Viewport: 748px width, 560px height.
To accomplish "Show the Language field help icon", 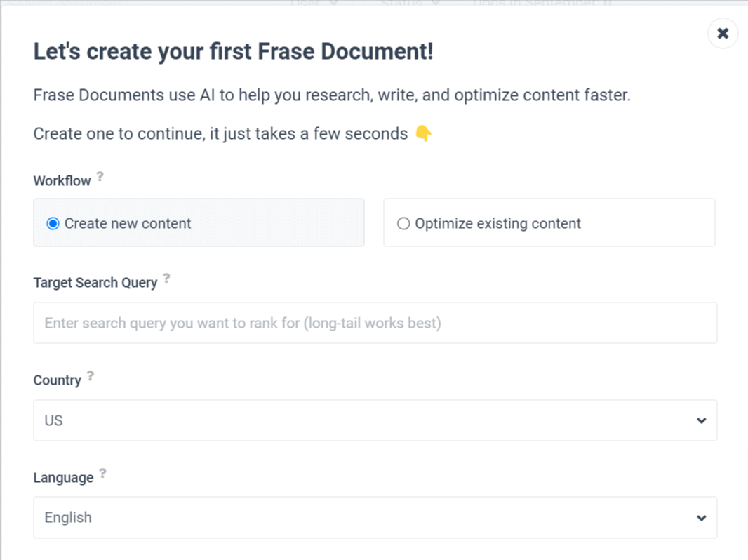I will tap(102, 473).
